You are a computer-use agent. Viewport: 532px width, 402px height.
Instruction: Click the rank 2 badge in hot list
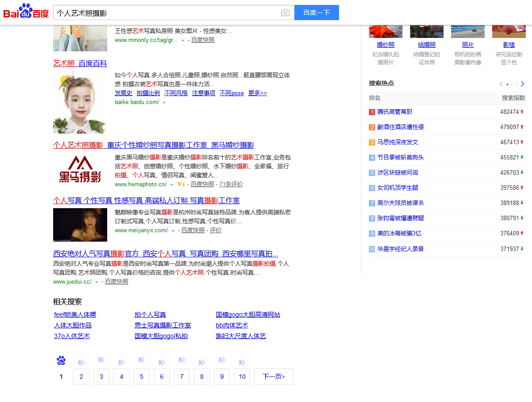pos(372,127)
